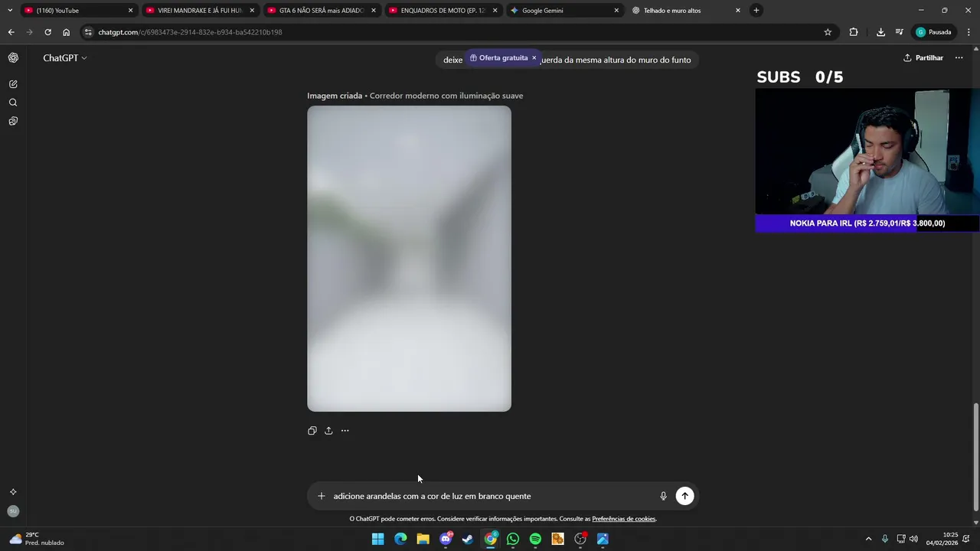
Task: Expand the ChatGPT model selector dropdown
Action: tap(65, 58)
